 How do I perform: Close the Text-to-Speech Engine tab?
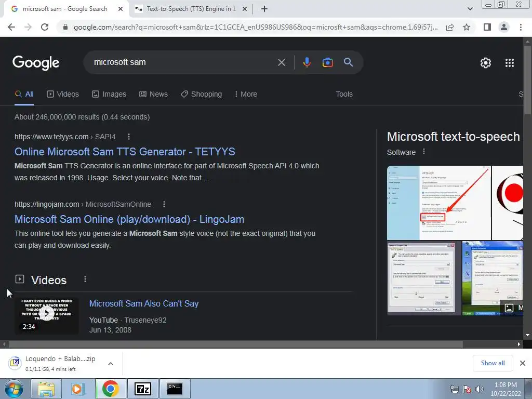point(245,9)
